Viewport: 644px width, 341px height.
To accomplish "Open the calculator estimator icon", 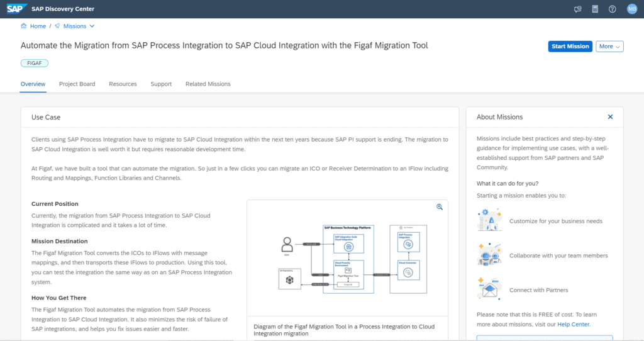I will pos(595,9).
